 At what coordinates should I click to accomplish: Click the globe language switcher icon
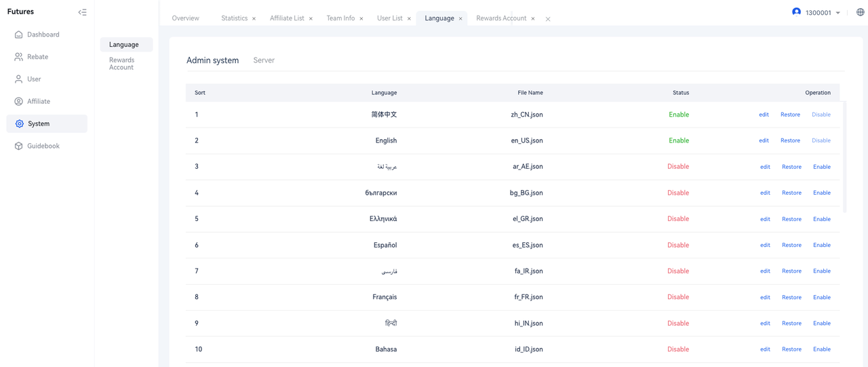coord(860,12)
